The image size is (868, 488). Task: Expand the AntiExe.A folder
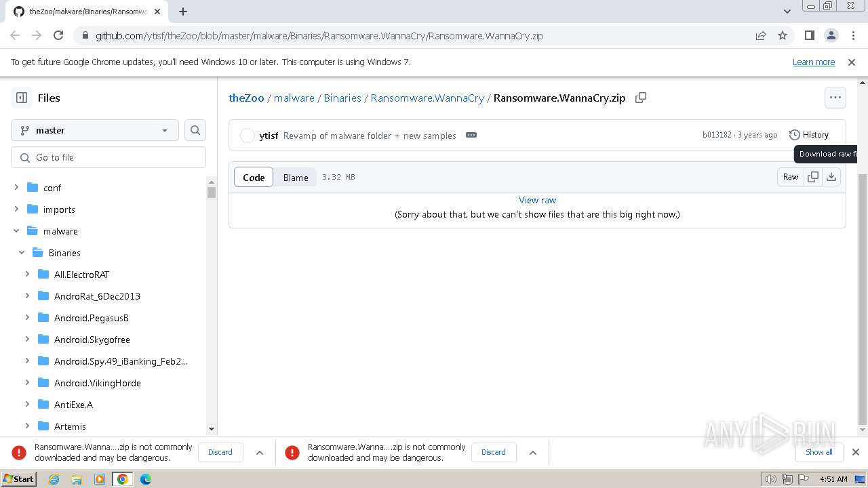point(27,405)
